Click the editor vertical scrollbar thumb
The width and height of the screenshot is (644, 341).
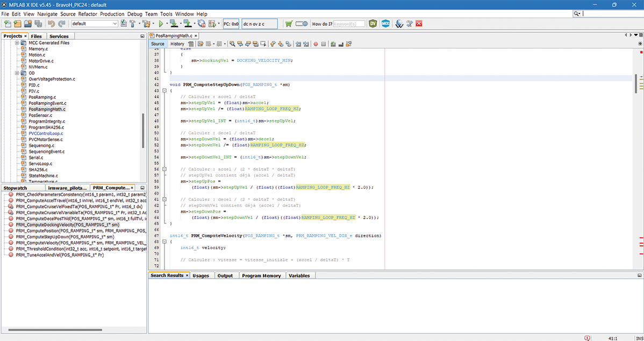coord(636,83)
